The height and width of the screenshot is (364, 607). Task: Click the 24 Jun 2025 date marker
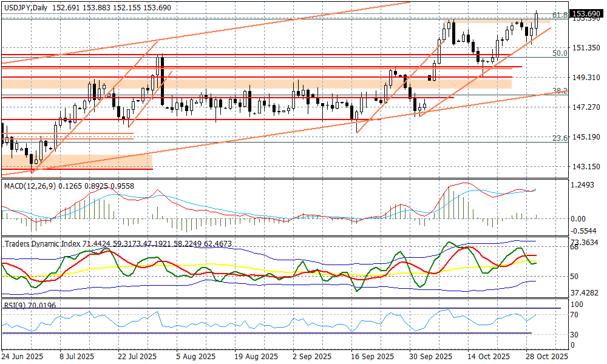point(23,356)
